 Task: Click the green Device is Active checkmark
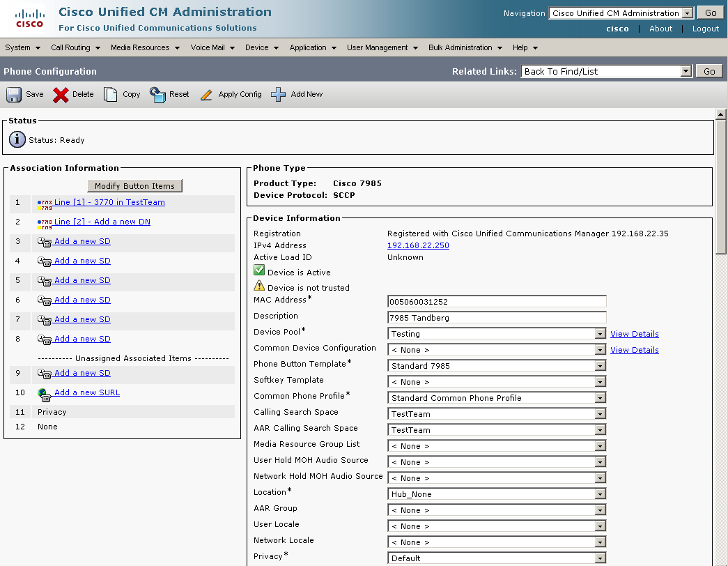259,270
